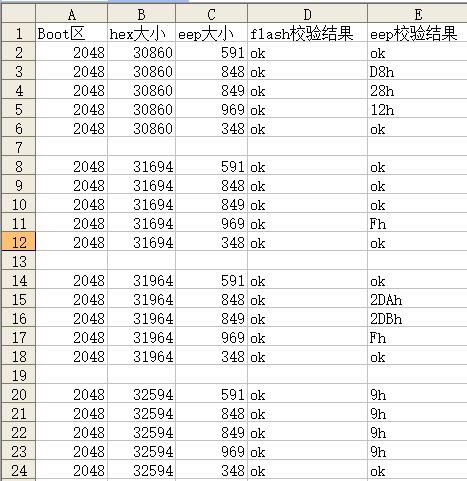Select column A header

[71, 14]
